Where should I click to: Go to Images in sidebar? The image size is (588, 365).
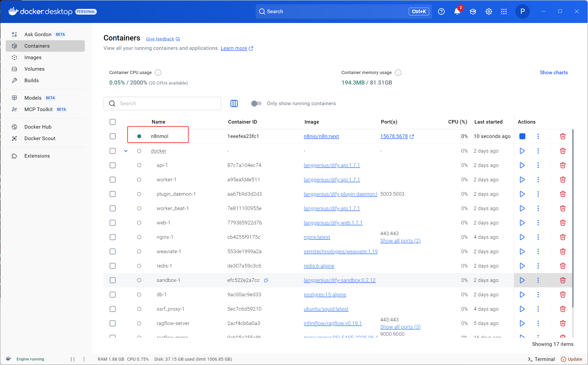[33, 57]
